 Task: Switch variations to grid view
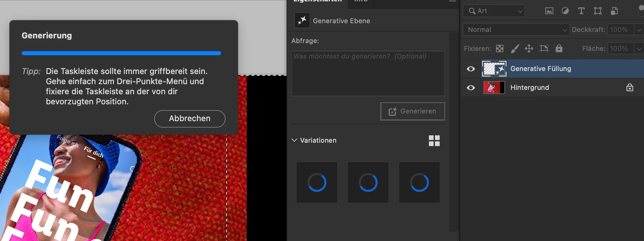tap(434, 141)
